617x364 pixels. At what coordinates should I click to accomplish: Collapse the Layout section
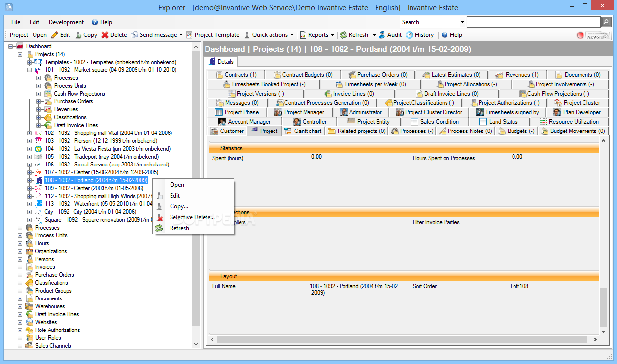point(214,276)
